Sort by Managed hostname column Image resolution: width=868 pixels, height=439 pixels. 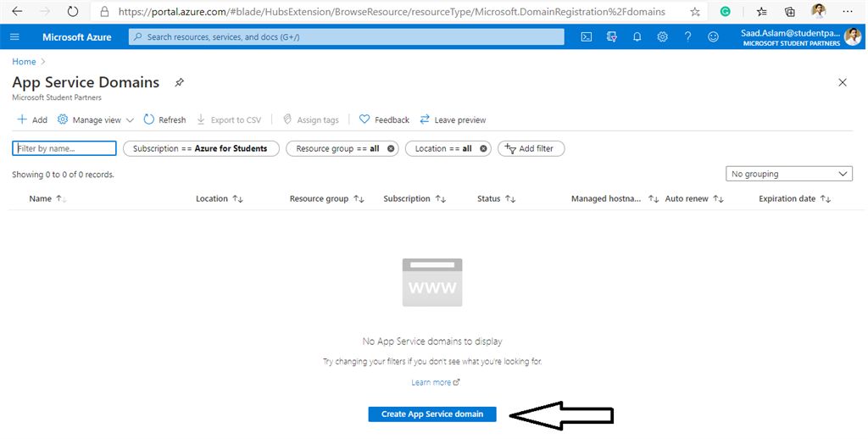[x=615, y=199]
